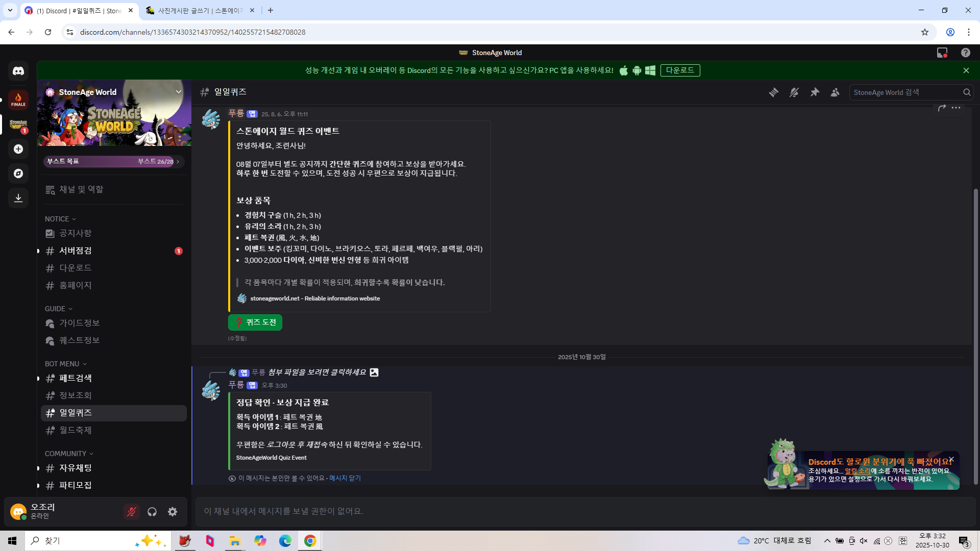The image size is (980, 551).
Task: Expand the StoneAge World server dropdown menu
Action: tap(178, 92)
